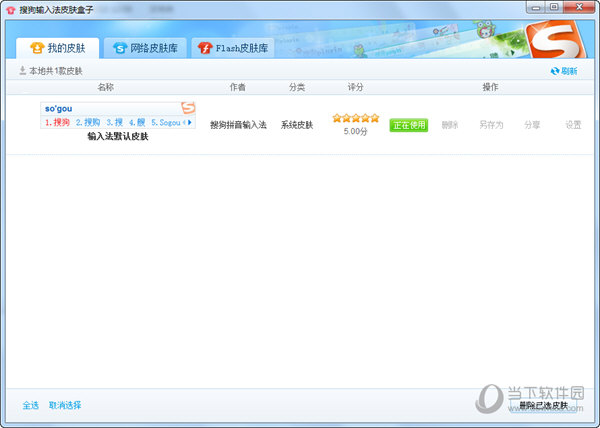600x428 pixels.
Task: Click the 分类 column header
Action: pos(297,87)
